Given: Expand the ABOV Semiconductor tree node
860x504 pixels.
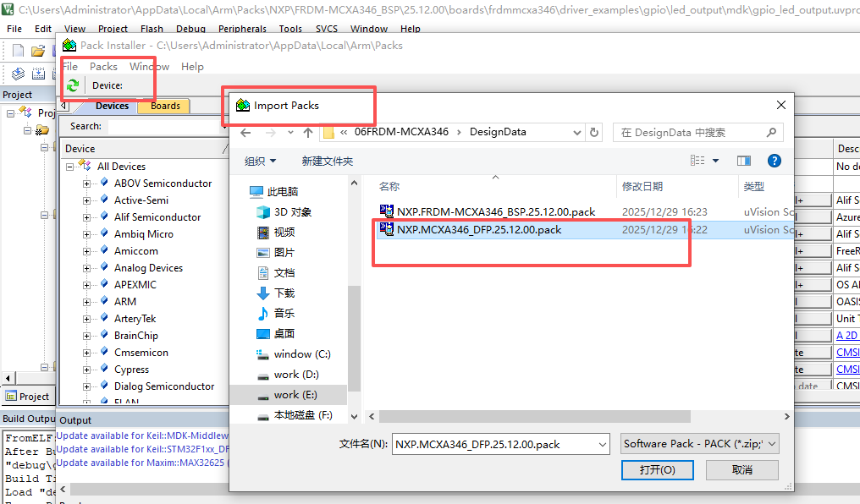Looking at the screenshot, I should click(x=86, y=184).
